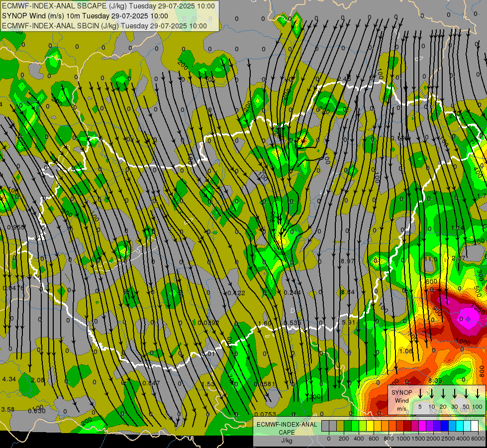Viewport: 487px width, 448px height.
Task: Choose the pure blue CAPE legend swatch
Action: (444, 426)
